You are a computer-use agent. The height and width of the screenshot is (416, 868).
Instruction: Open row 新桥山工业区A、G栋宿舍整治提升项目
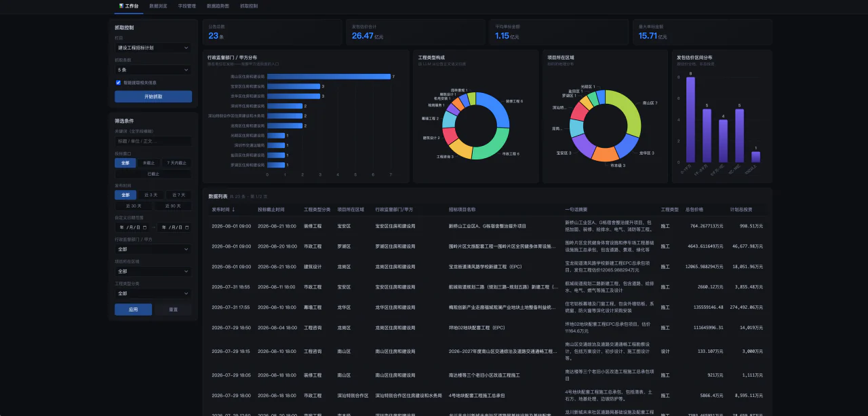point(487,226)
